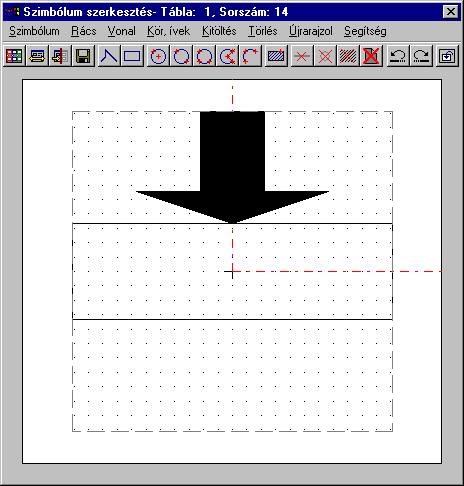Click the save floppy disk icon
The height and width of the screenshot is (486, 464).
pos(83,56)
